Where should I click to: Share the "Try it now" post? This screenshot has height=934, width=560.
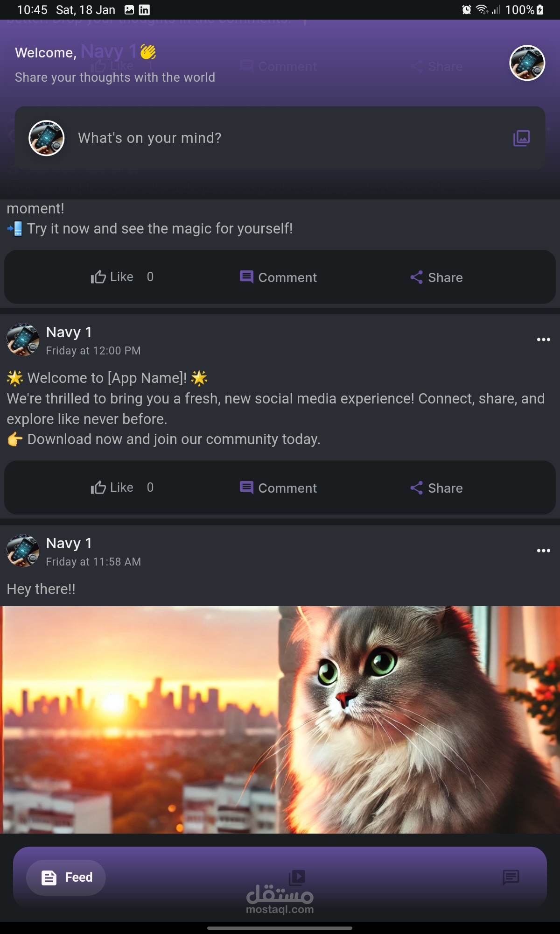pos(436,277)
